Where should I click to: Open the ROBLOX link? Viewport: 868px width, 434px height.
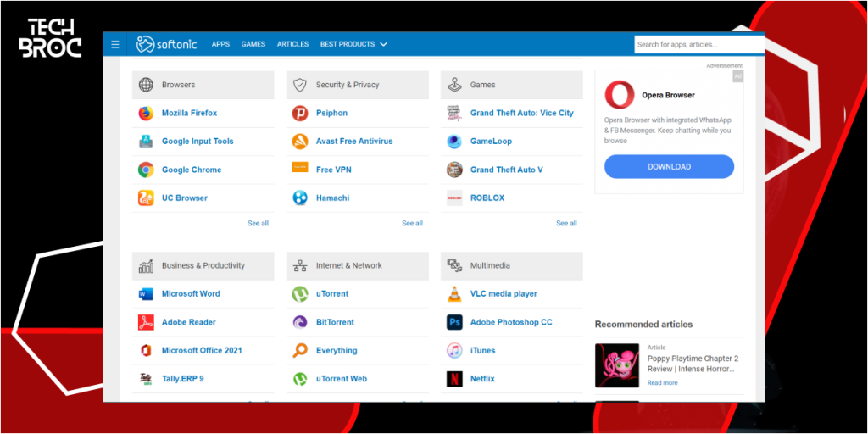point(487,198)
